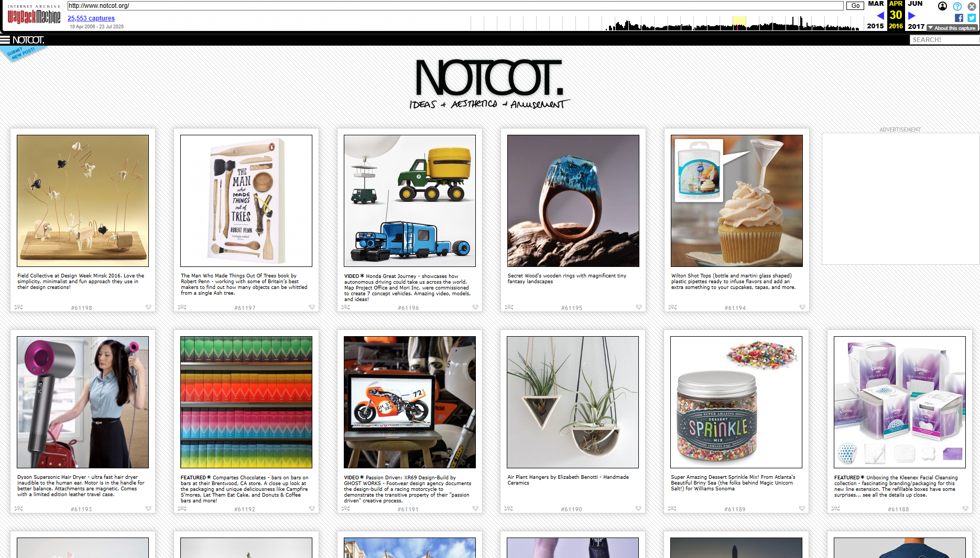This screenshot has width=980, height=558.
Task: Close the Wayback Machine toolbar
Action: point(972,6)
